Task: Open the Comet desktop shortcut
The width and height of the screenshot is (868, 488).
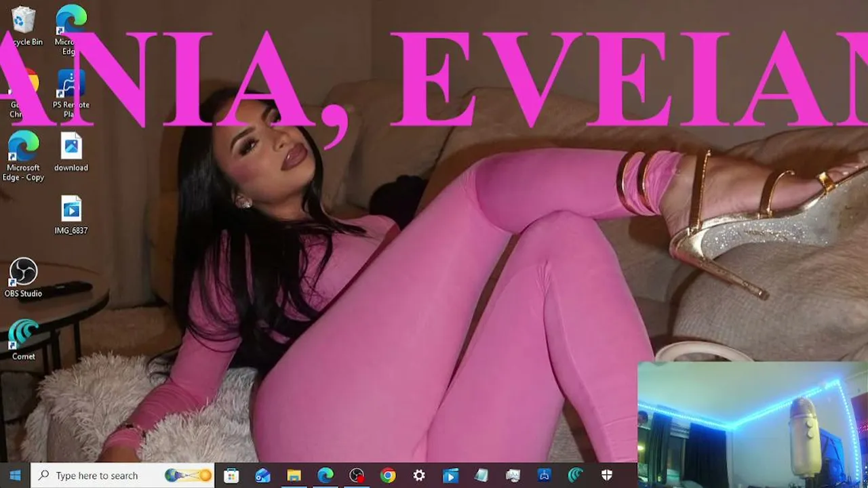Action: click(x=23, y=340)
